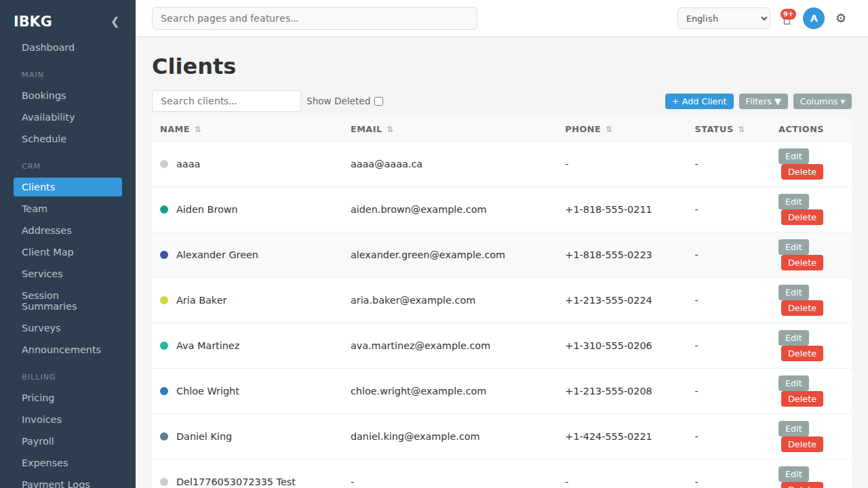
Task: Edit Aiden Brown
Action: pyautogui.click(x=793, y=202)
